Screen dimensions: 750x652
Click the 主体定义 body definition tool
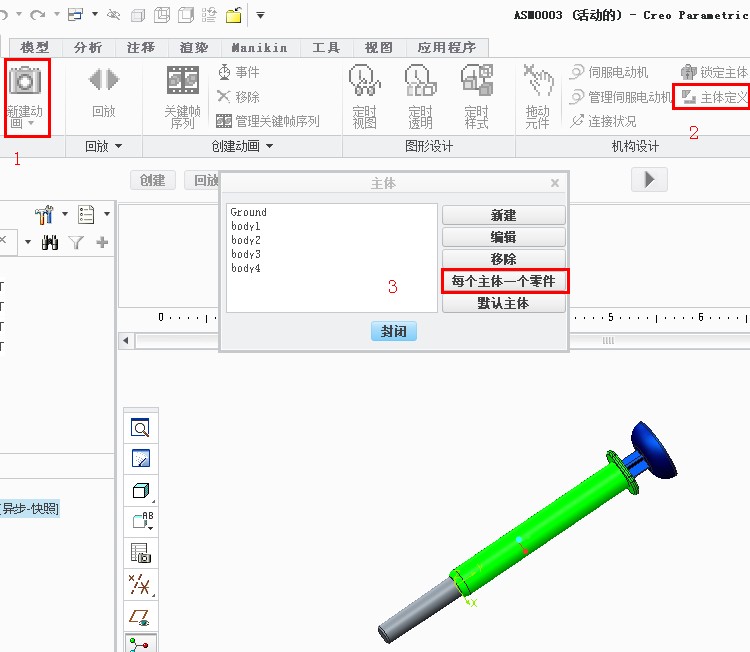pos(714,97)
